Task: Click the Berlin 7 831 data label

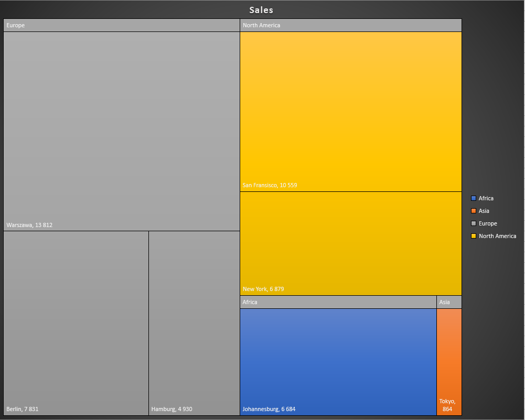Action: coord(23,409)
